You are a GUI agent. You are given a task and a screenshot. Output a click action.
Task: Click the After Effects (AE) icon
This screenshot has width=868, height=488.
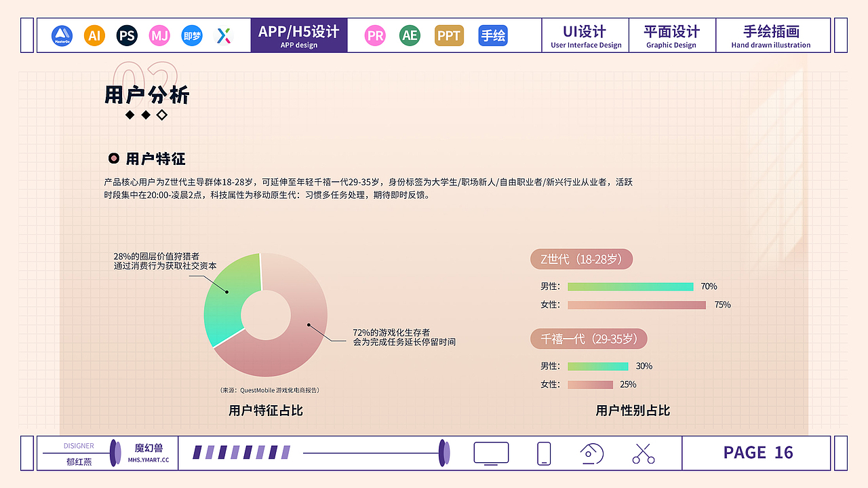[x=409, y=35]
